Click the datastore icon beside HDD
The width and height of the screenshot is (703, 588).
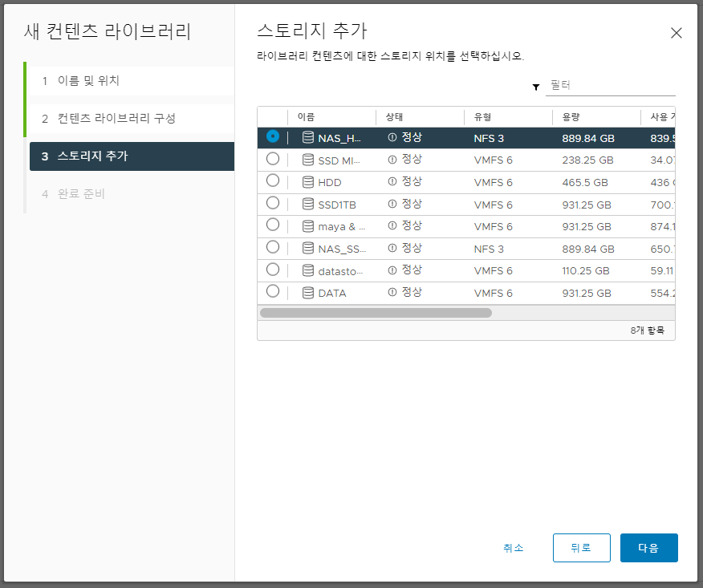click(308, 182)
